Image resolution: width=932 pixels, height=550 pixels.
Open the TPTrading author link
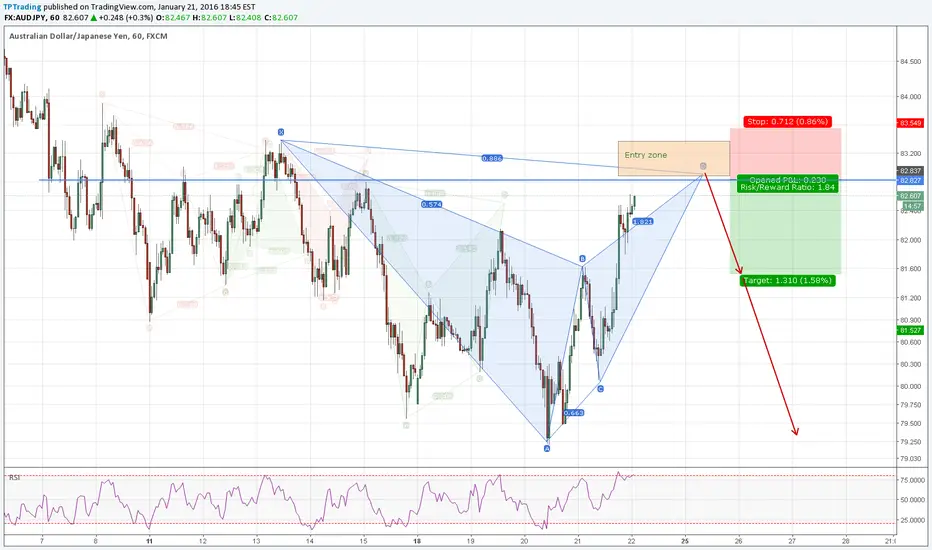[x=23, y=7]
